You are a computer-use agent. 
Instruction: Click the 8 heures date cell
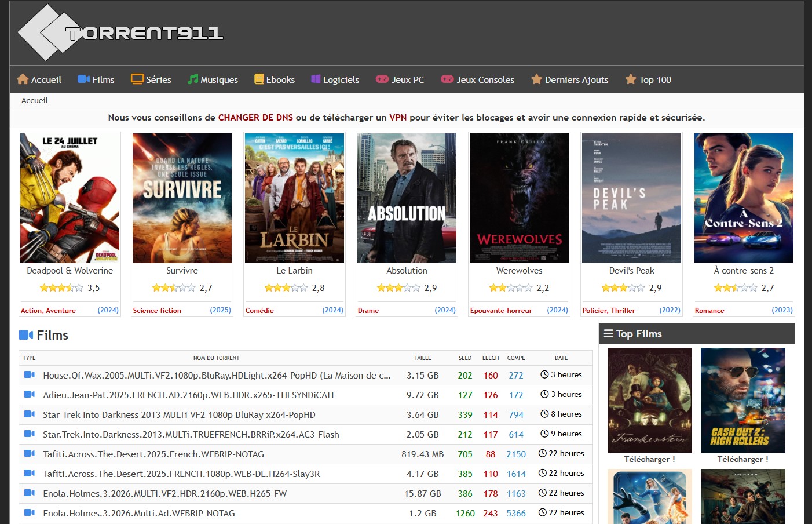point(561,414)
